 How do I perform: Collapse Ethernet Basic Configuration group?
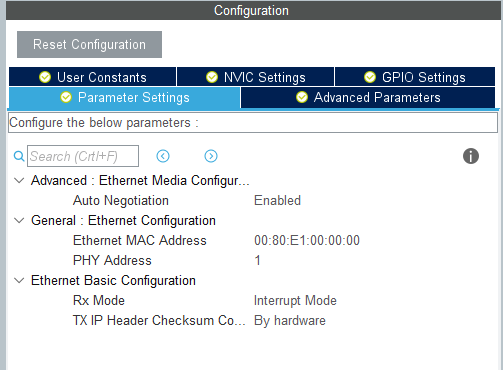[x=19, y=281]
